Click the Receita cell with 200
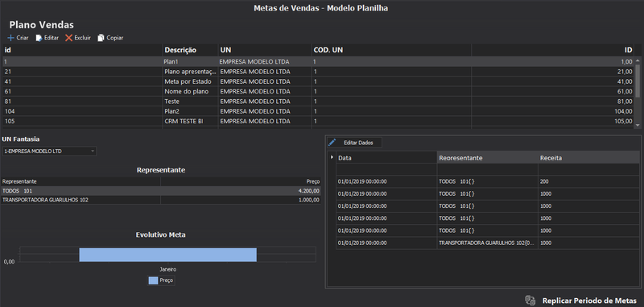The height and width of the screenshot is (307, 644). [588, 181]
